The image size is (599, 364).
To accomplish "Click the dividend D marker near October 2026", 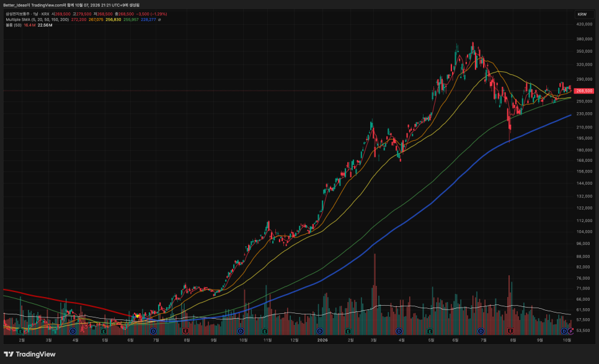I will click(564, 331).
